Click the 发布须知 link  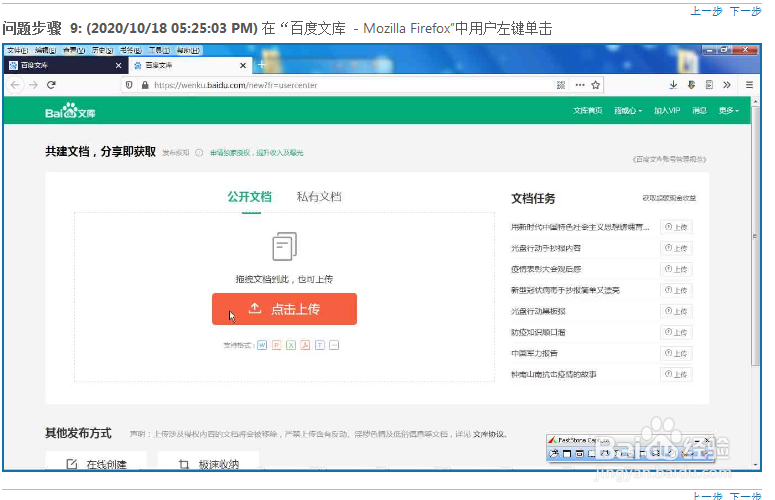coord(176,153)
